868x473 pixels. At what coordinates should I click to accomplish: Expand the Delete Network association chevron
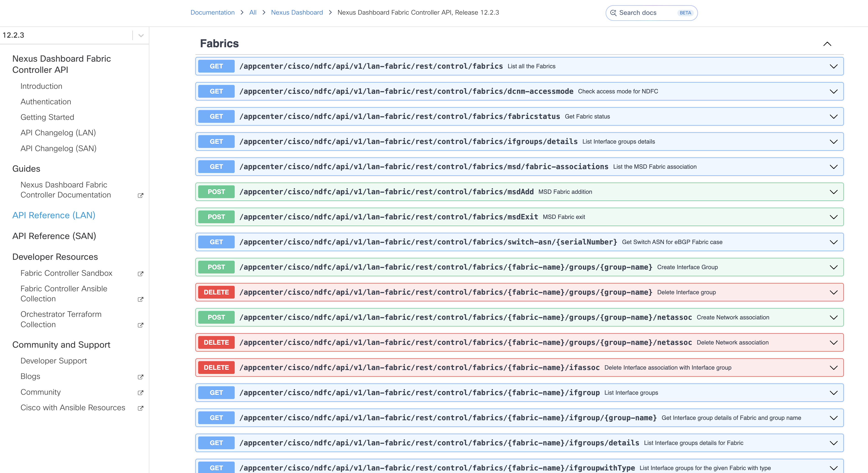(834, 342)
